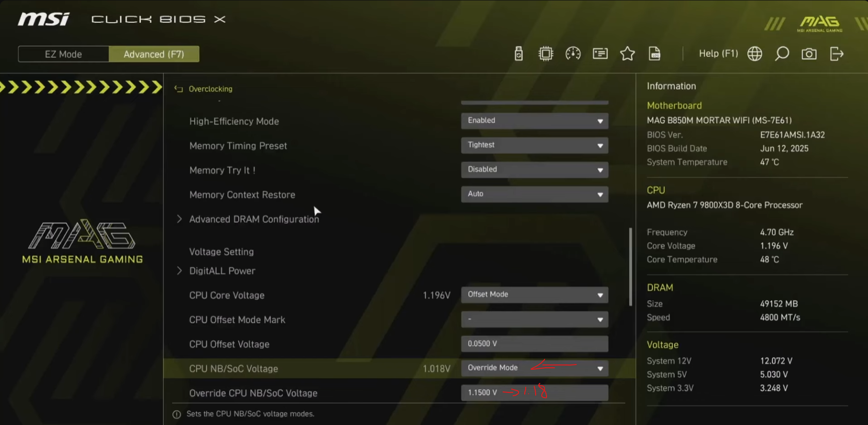
Task: Open favorites with the star icon
Action: point(627,54)
